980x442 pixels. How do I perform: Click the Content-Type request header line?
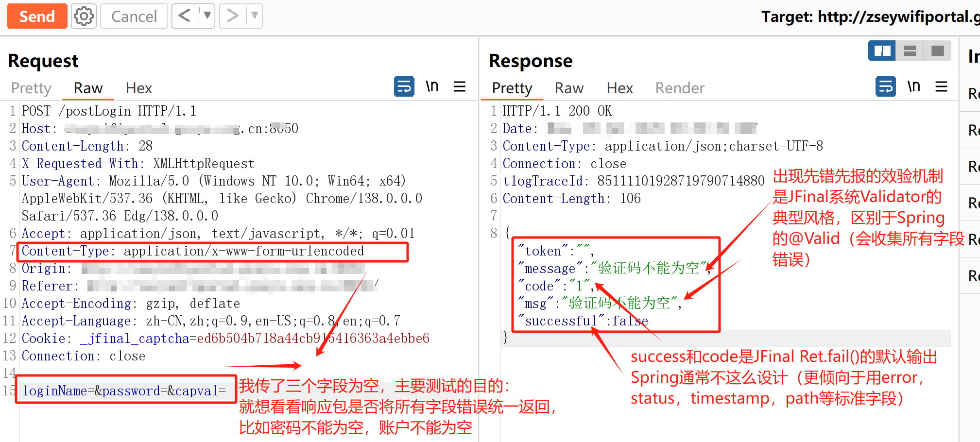tap(193, 251)
